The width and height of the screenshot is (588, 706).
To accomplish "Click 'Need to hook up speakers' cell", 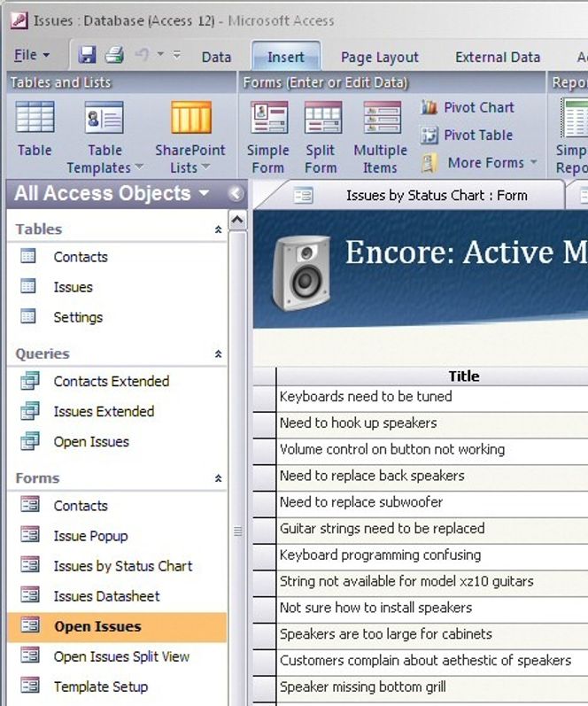I will coord(432,423).
